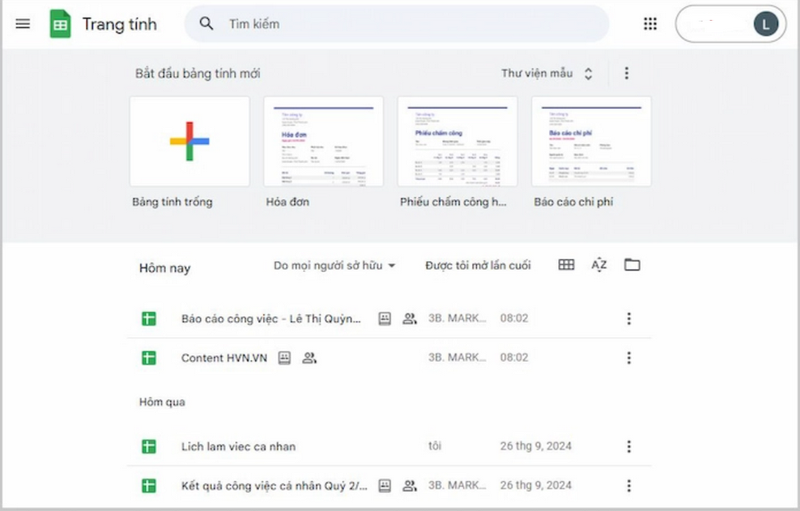Focus the Tìm kiếm search field
The image size is (800, 511).
tap(396, 24)
